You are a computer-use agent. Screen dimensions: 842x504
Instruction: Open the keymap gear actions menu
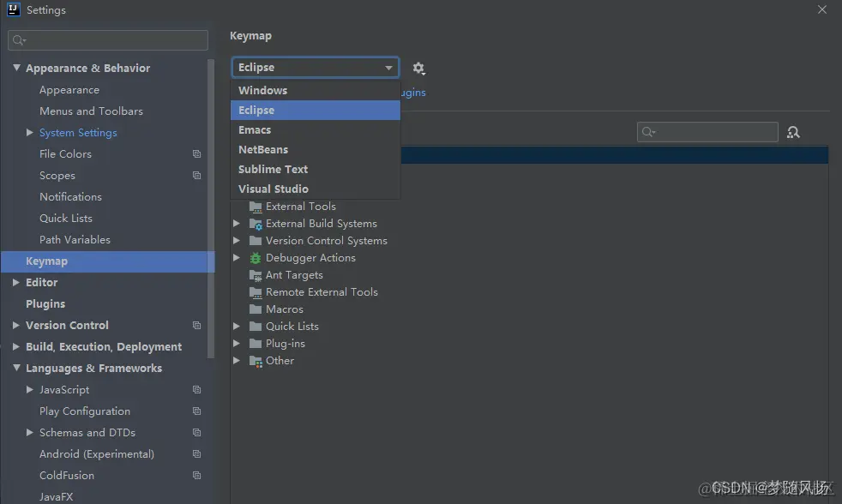[x=418, y=69]
